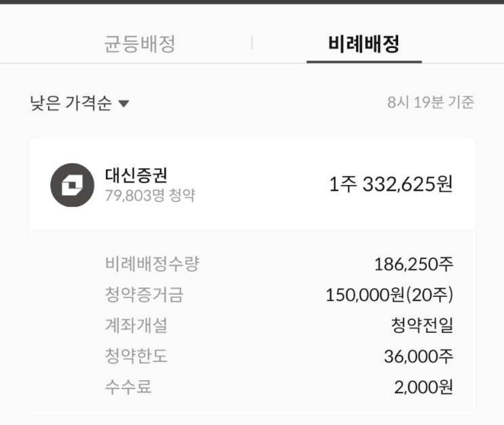The width and height of the screenshot is (504, 425).
Task: Select the 비례배정 tab
Action: (x=364, y=43)
